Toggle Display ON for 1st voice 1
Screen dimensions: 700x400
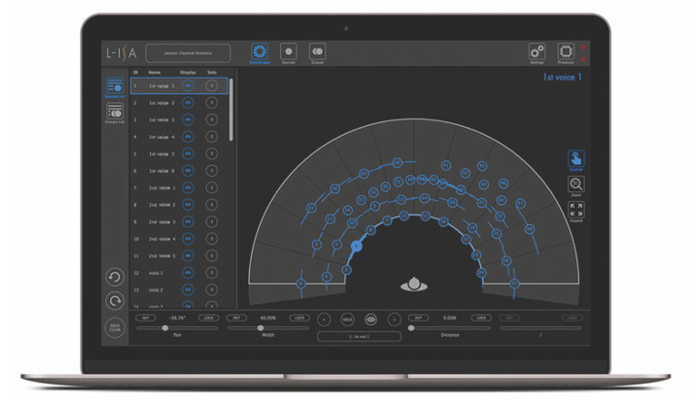[188, 86]
